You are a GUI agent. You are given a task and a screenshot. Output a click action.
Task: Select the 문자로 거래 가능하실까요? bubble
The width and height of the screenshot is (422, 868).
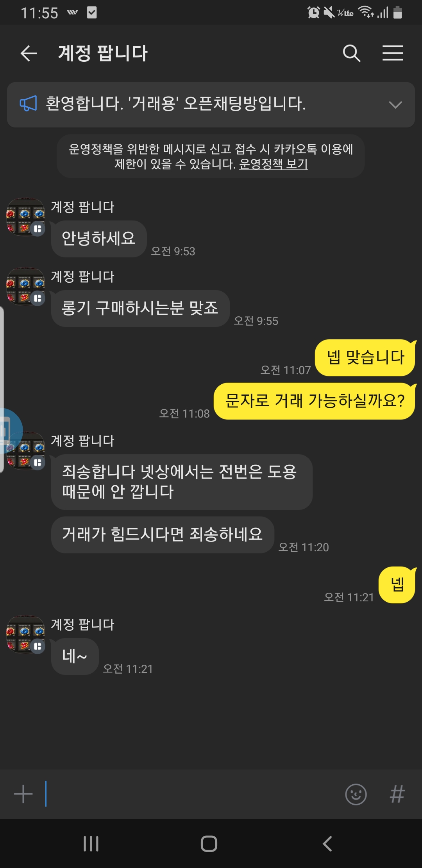pyautogui.click(x=315, y=401)
